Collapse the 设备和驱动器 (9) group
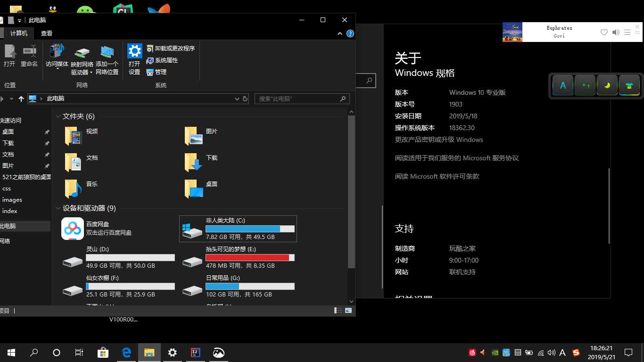This screenshot has width=644, height=362. click(58, 208)
